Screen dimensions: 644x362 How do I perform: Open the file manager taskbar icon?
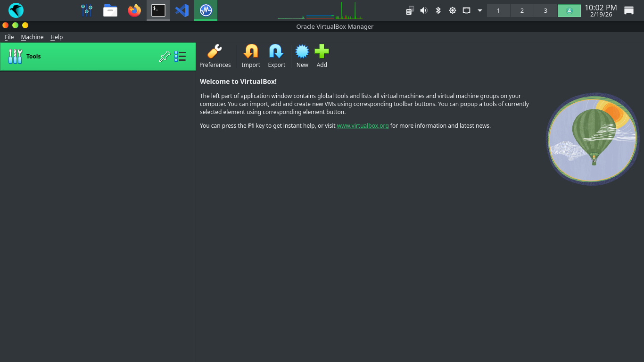point(110,10)
